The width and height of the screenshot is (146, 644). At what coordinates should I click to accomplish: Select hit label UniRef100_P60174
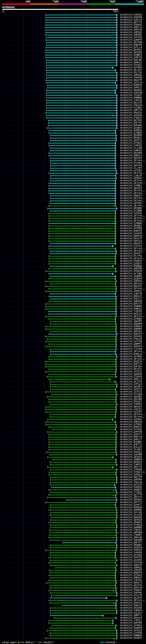pos(131,238)
